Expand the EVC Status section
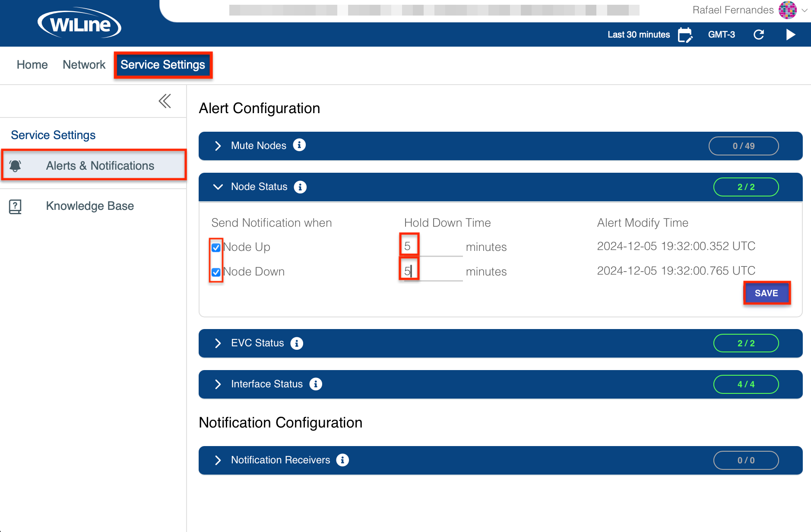Viewport: 811px width, 532px height. pos(218,343)
